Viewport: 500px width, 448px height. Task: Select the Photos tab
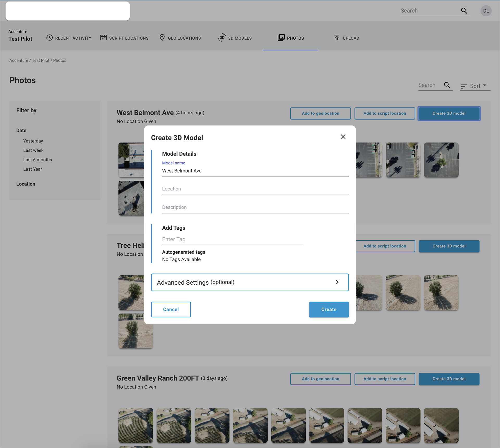291,38
